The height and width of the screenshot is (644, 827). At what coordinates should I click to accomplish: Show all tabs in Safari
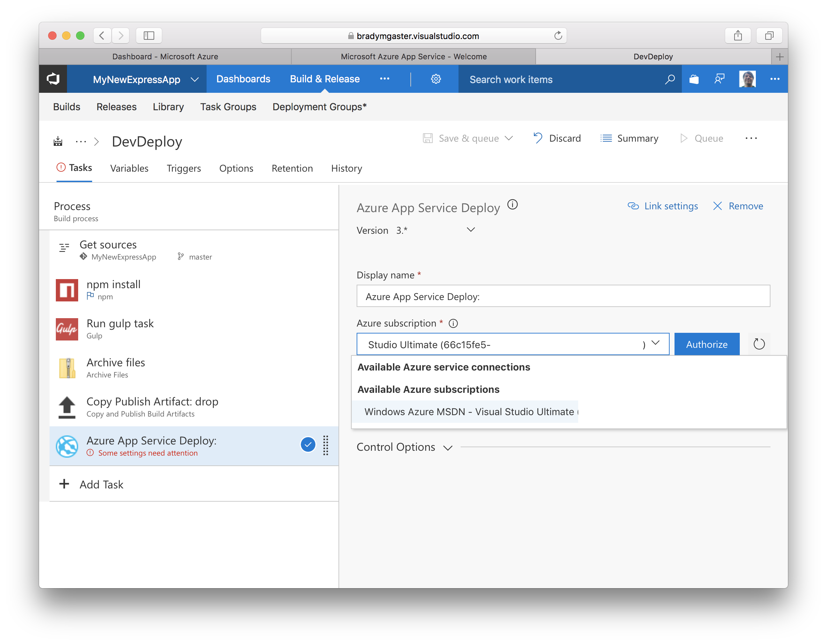click(x=769, y=36)
